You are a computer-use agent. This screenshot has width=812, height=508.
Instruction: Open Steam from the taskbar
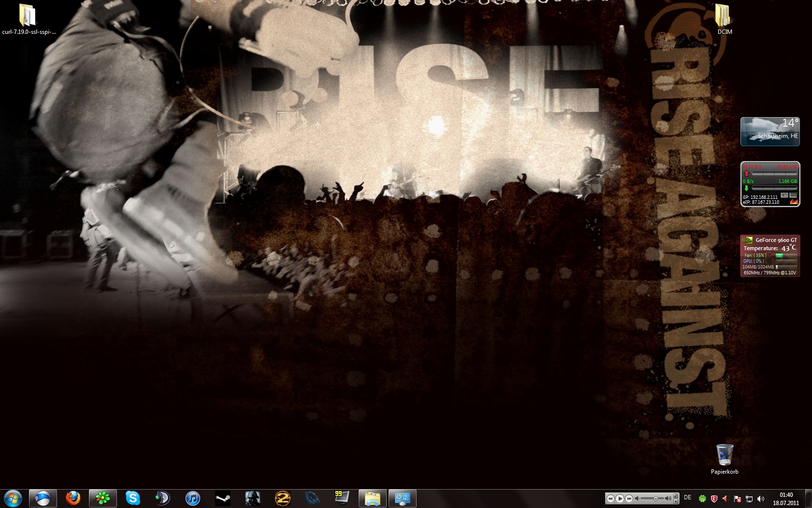tap(222, 498)
